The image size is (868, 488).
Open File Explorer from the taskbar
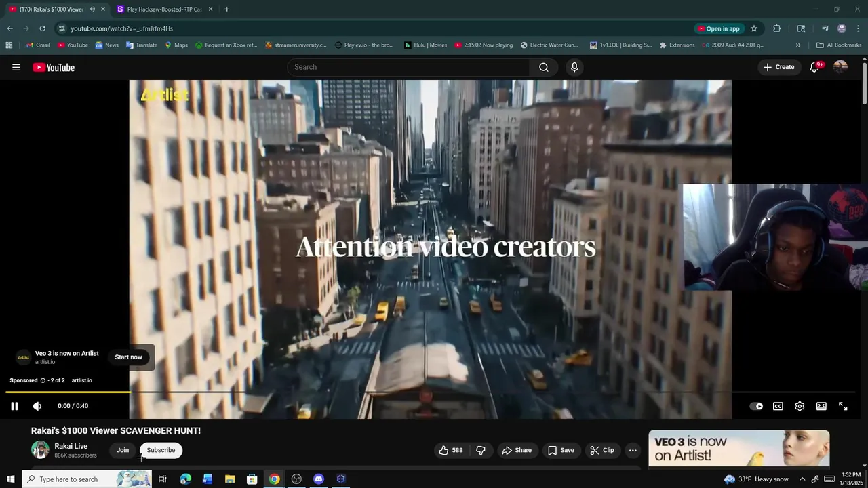230,479
